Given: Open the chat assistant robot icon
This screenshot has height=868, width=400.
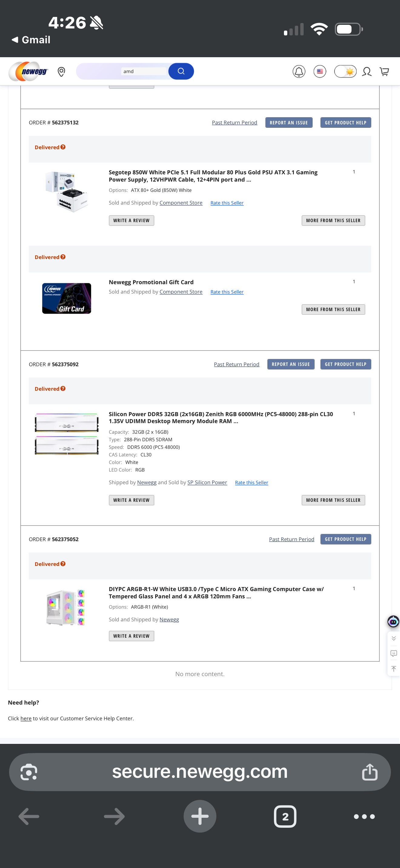Looking at the screenshot, I should point(393,621).
